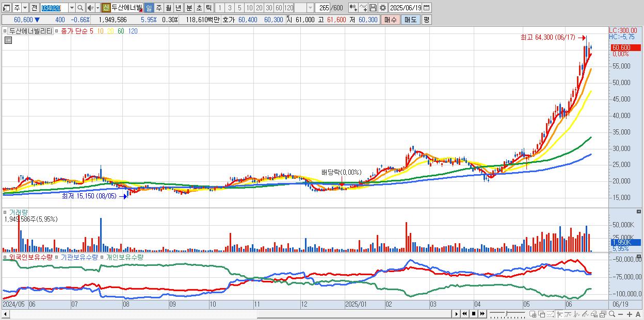
Task: Select the 60 interval button
Action: tap(279, 8)
